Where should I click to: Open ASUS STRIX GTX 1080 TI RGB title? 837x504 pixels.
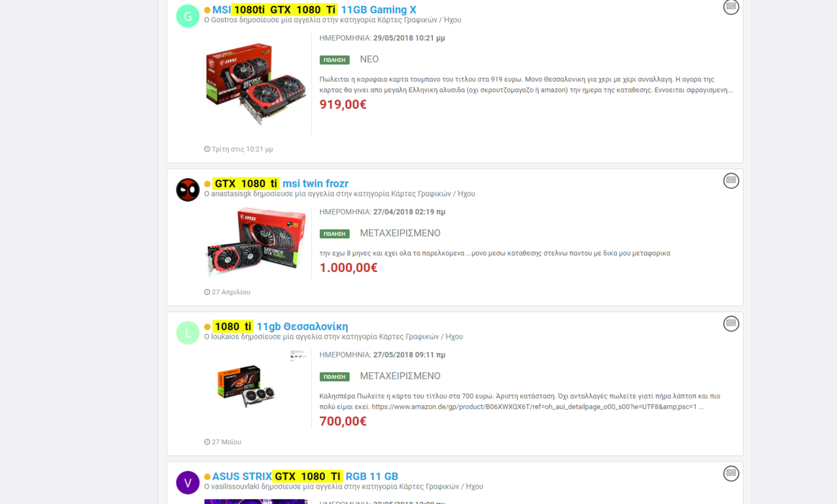(305, 477)
